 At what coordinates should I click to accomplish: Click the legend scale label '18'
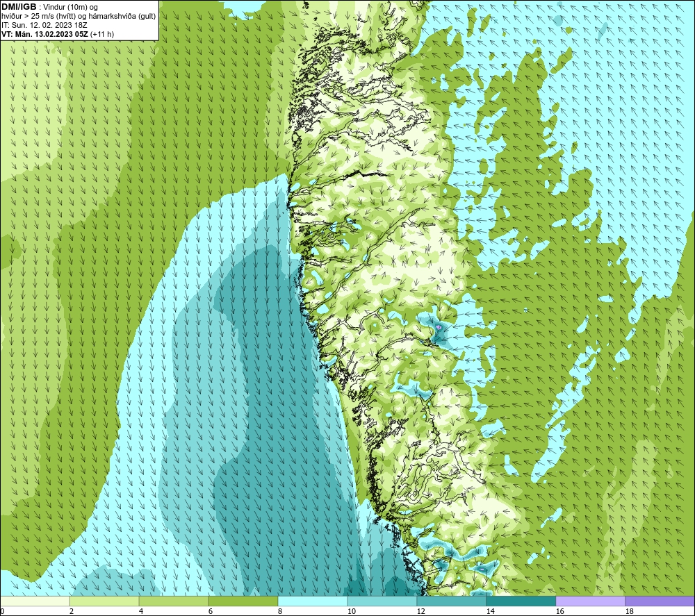tap(629, 611)
